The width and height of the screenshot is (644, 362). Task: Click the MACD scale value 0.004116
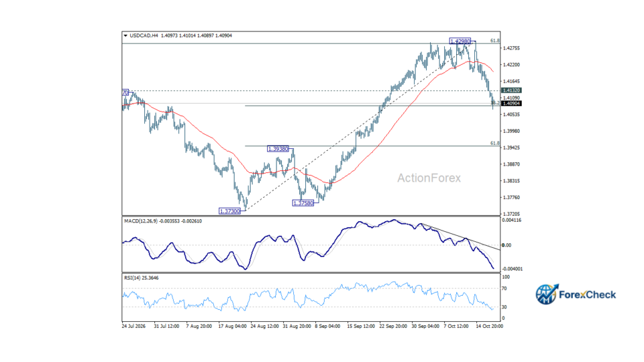[x=511, y=221]
